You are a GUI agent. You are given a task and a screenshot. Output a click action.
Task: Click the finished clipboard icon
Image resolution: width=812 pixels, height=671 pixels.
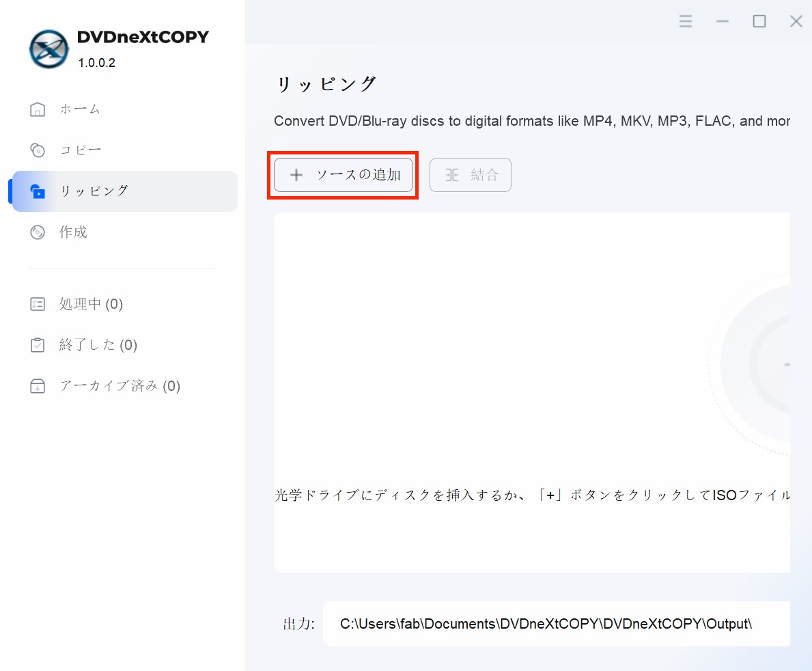pos(38,344)
